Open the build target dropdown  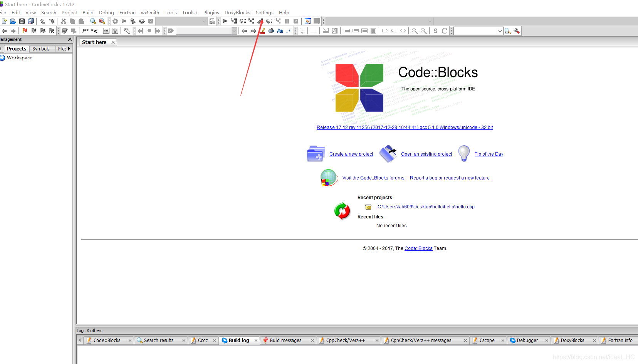tap(181, 21)
